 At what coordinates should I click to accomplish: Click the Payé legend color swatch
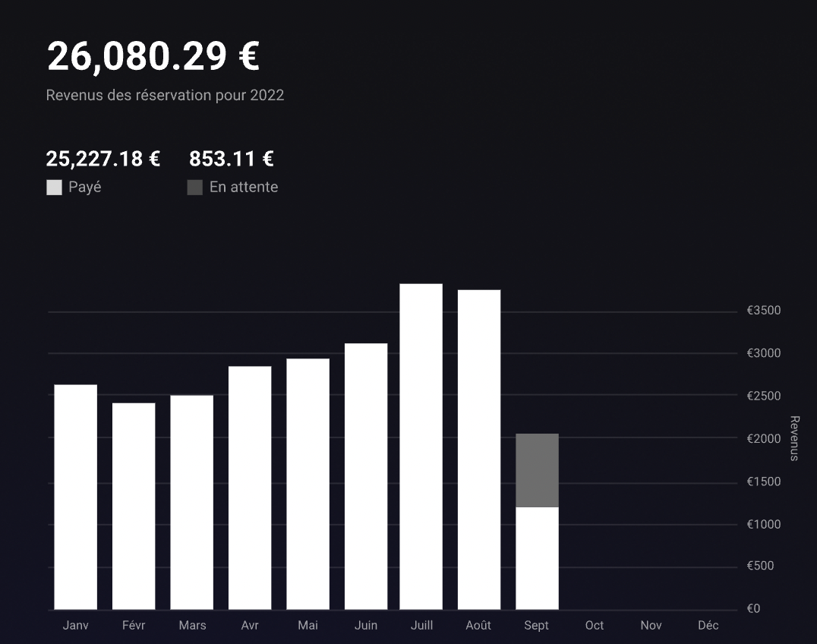coord(54,188)
